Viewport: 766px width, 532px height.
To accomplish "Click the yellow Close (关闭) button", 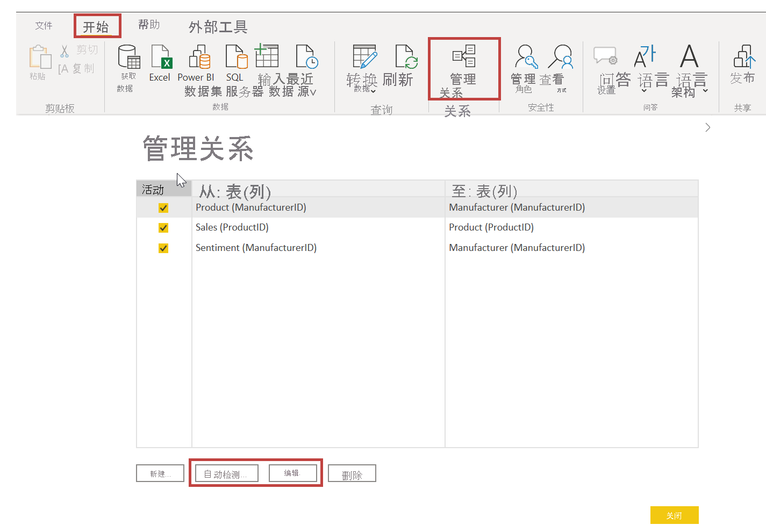I will [x=675, y=515].
